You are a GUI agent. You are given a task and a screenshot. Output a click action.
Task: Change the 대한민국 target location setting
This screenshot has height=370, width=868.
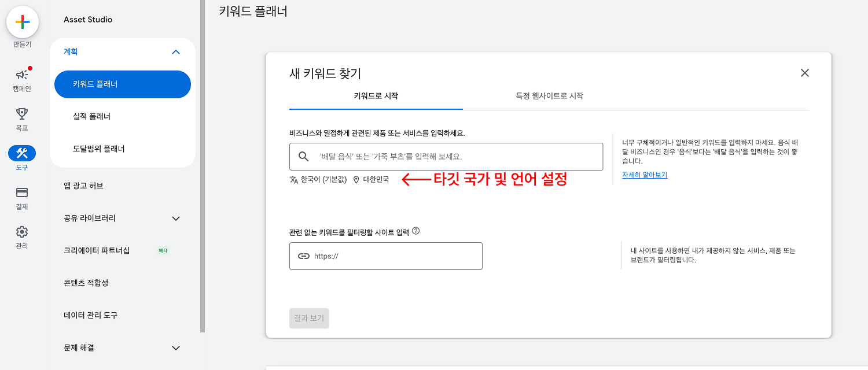point(376,180)
